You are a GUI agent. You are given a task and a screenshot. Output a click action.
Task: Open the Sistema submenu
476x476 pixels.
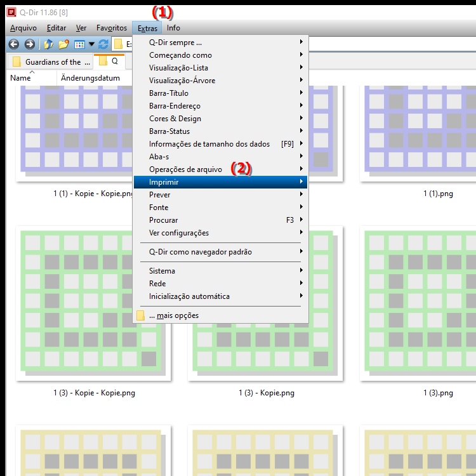pyautogui.click(x=220, y=271)
